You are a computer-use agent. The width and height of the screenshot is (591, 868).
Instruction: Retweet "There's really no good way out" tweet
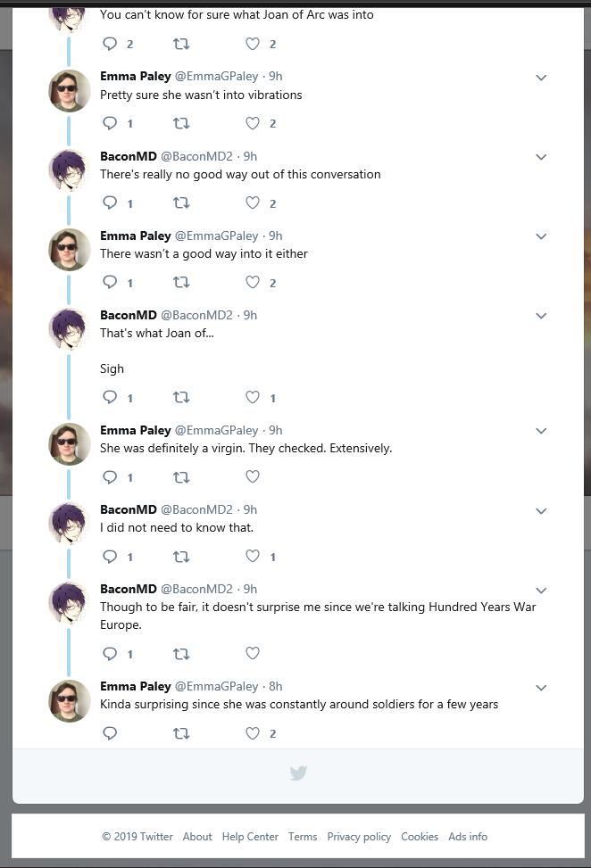(x=181, y=203)
